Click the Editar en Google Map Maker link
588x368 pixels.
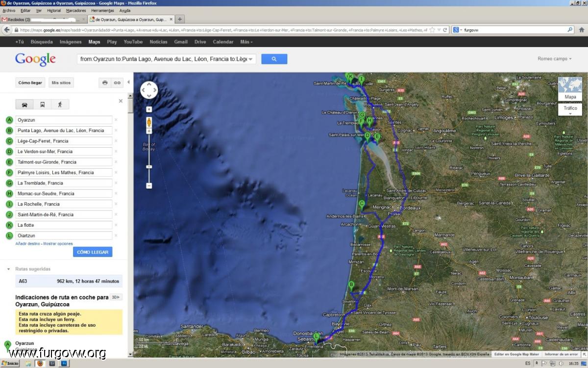click(x=516, y=354)
